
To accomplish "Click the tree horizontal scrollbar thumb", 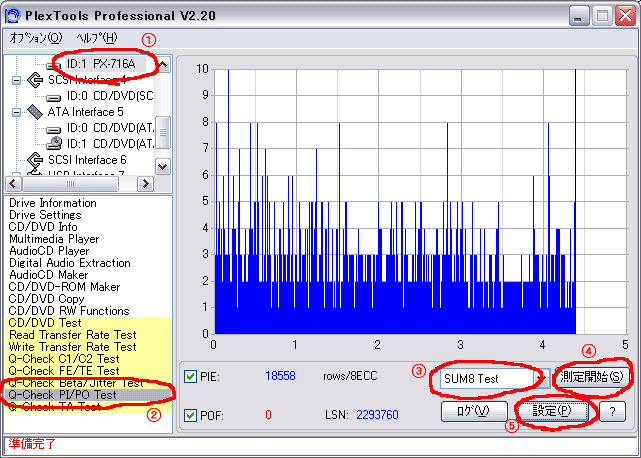I will 70,184.
